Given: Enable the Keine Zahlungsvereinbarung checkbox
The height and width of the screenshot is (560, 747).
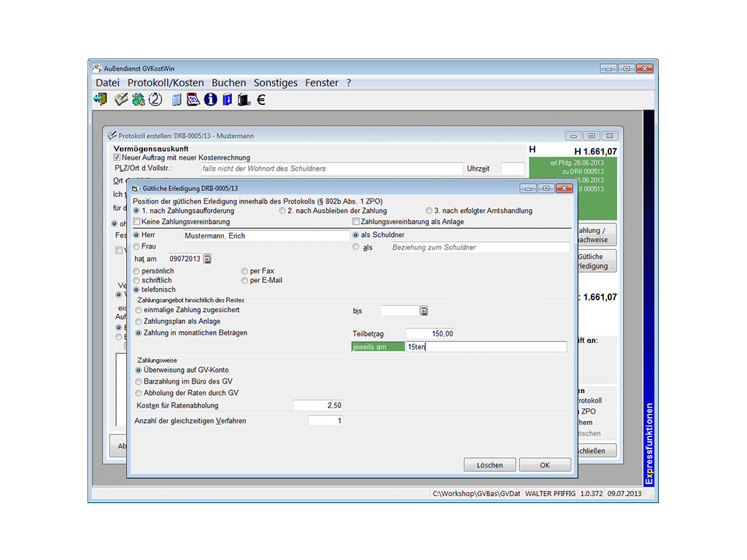Looking at the screenshot, I should click(x=137, y=222).
